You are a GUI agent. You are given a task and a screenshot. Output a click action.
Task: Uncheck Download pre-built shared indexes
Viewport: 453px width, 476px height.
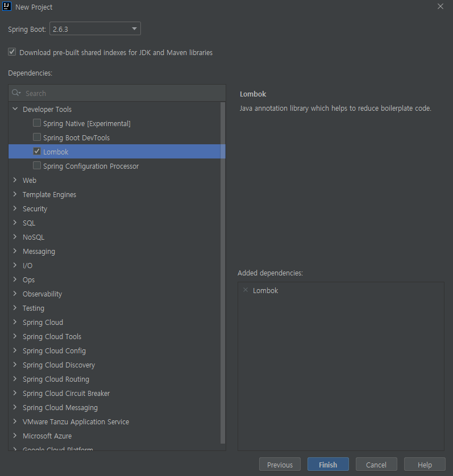[12, 52]
